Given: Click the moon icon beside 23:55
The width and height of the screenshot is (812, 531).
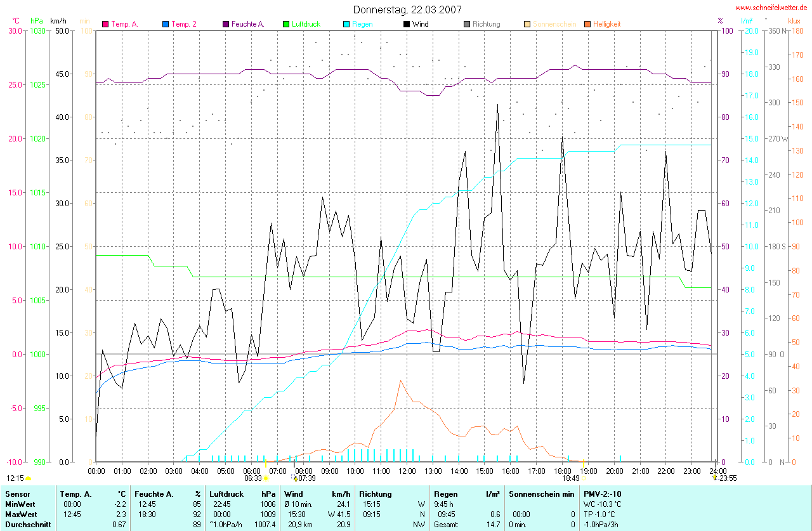Looking at the screenshot, I should (715, 478).
